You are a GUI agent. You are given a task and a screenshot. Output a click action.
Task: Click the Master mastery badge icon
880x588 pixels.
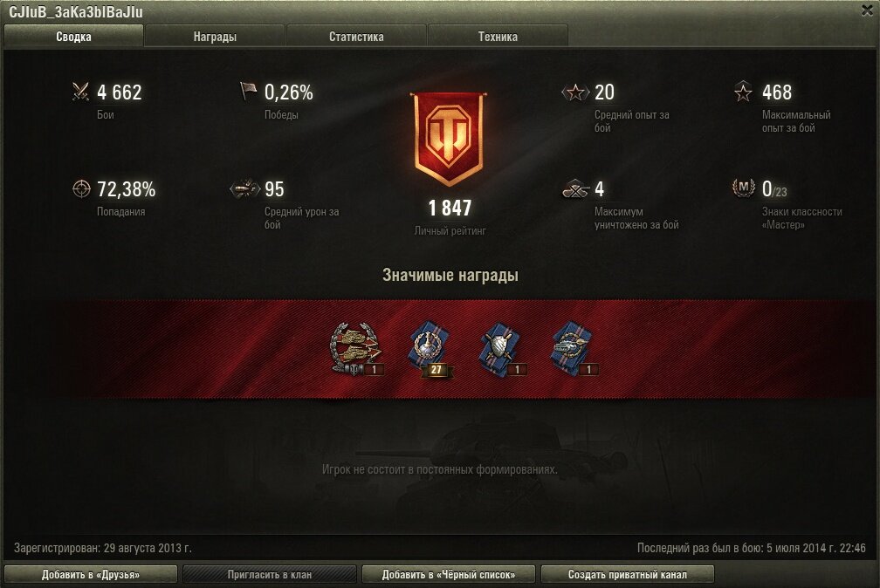pyautogui.click(x=744, y=188)
